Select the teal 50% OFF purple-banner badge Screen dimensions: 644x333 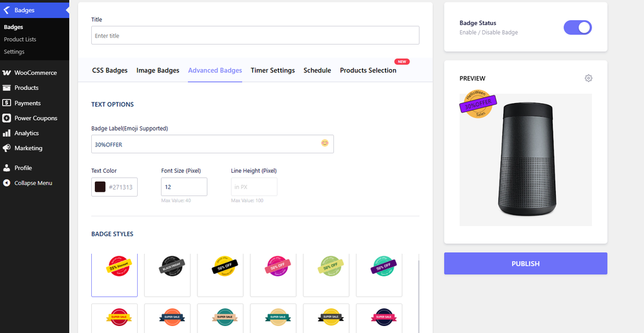coord(379,275)
